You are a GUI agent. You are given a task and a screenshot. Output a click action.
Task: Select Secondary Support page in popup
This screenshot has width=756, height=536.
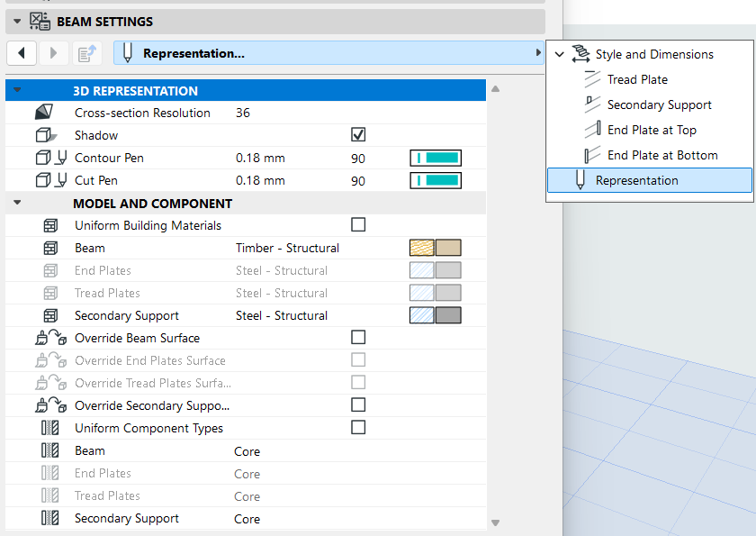(x=659, y=104)
